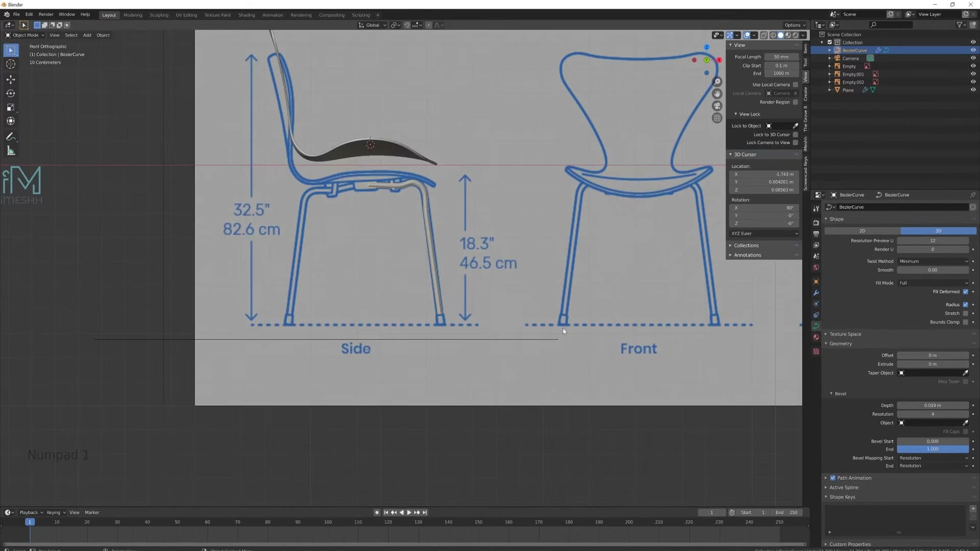The image size is (980, 551).
Task: Open the Add menu in viewport header
Action: [x=87, y=35]
